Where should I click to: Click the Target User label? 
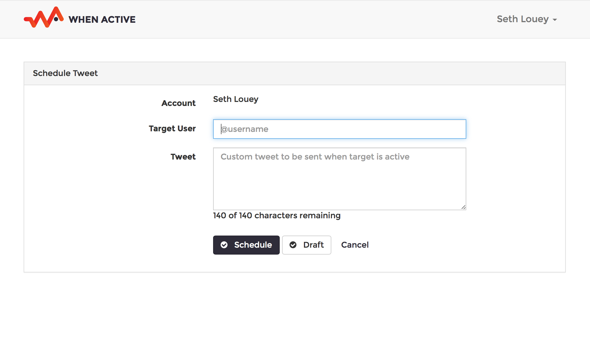172,128
